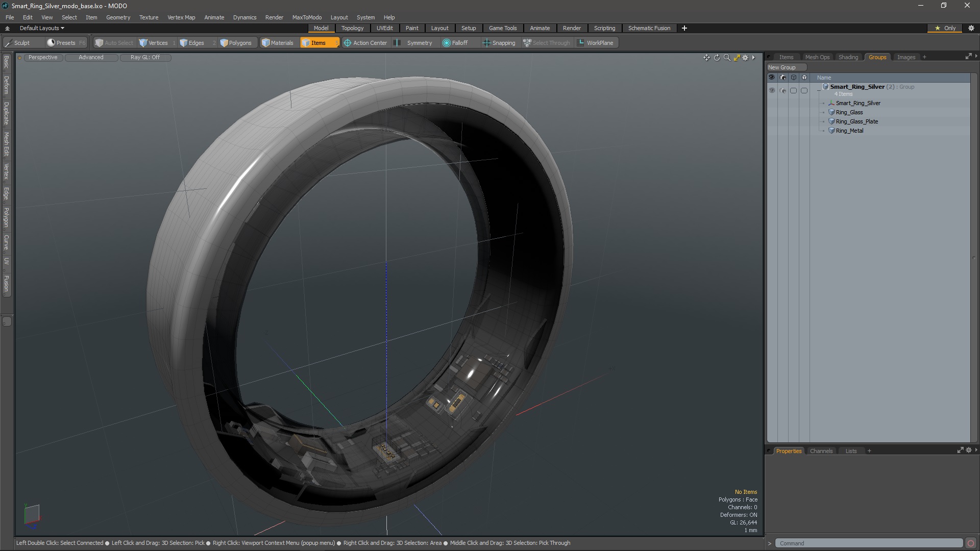Open the Schematic Fusion layout tab

649,28
